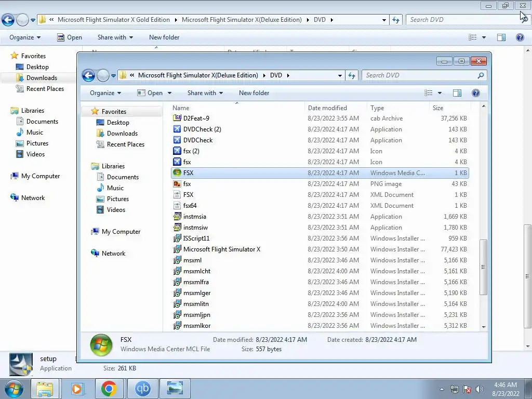Click Forward arrow in front DVD window
The image size is (532, 399).
103,75
